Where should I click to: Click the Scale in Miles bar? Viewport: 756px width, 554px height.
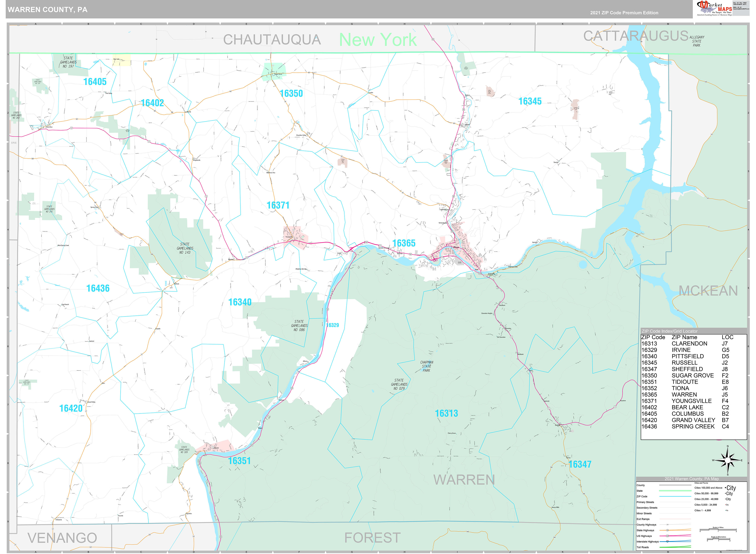click(718, 529)
